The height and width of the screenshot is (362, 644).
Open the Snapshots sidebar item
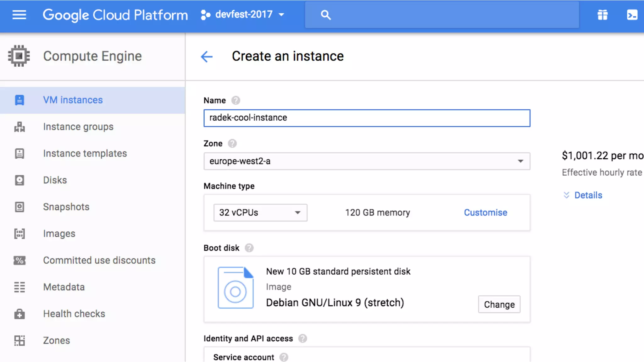(66, 207)
